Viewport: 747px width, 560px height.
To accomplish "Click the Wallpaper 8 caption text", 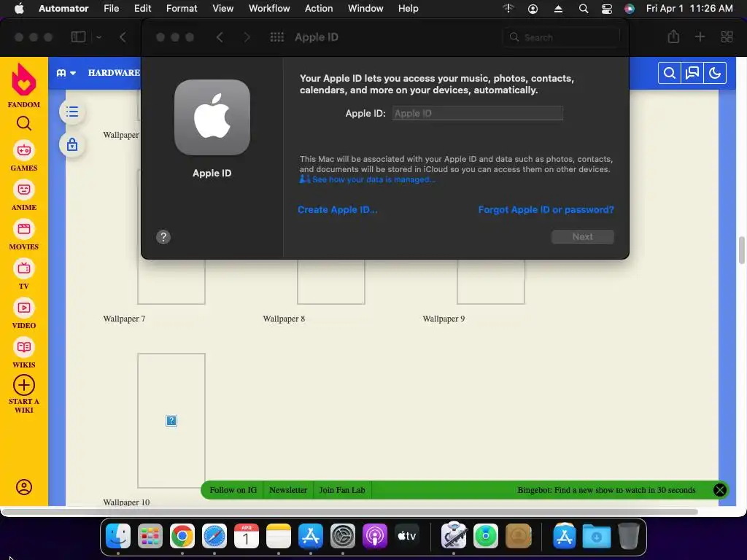I will click(284, 319).
